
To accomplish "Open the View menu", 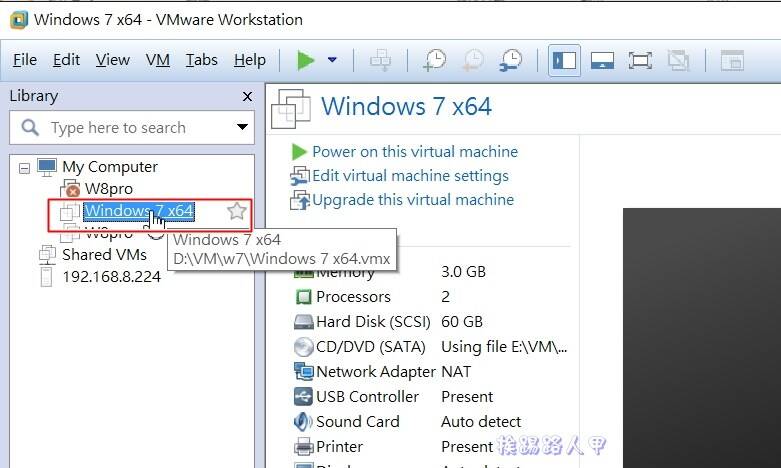I will pyautogui.click(x=113, y=60).
